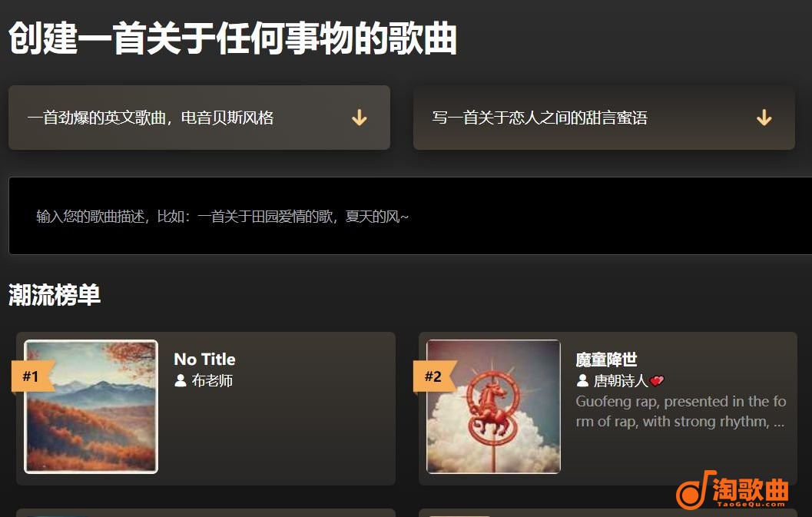Open the No Title song
Image resolution: width=812 pixels, height=517 pixels.
coord(204,359)
